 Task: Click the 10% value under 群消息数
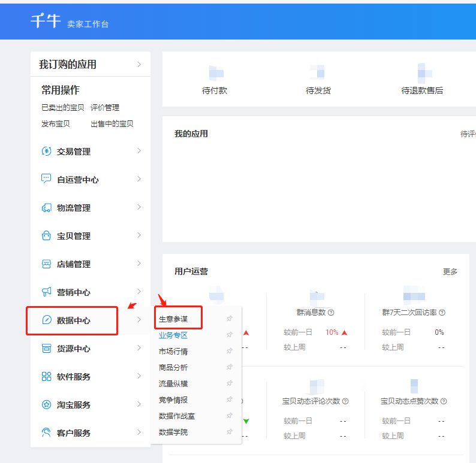tap(332, 332)
